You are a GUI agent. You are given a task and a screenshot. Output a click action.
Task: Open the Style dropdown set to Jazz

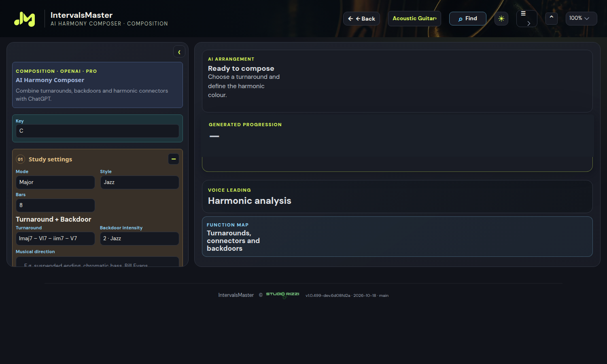point(140,182)
